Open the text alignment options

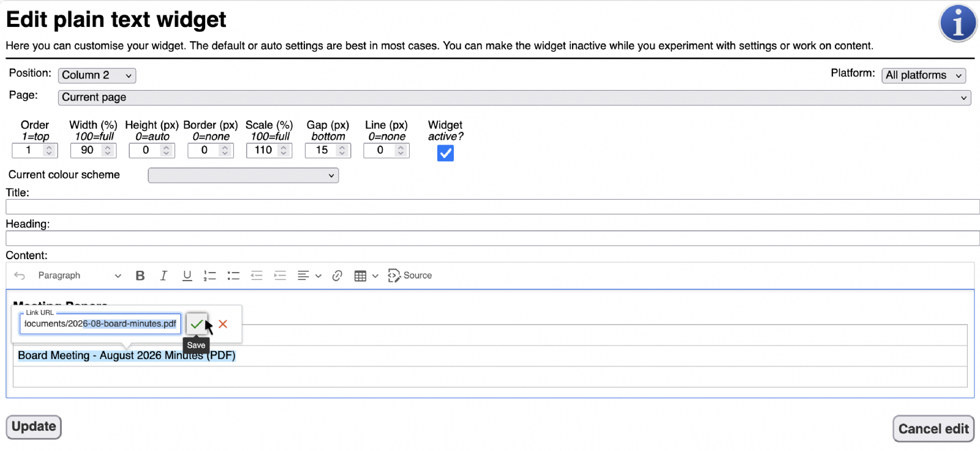click(309, 276)
